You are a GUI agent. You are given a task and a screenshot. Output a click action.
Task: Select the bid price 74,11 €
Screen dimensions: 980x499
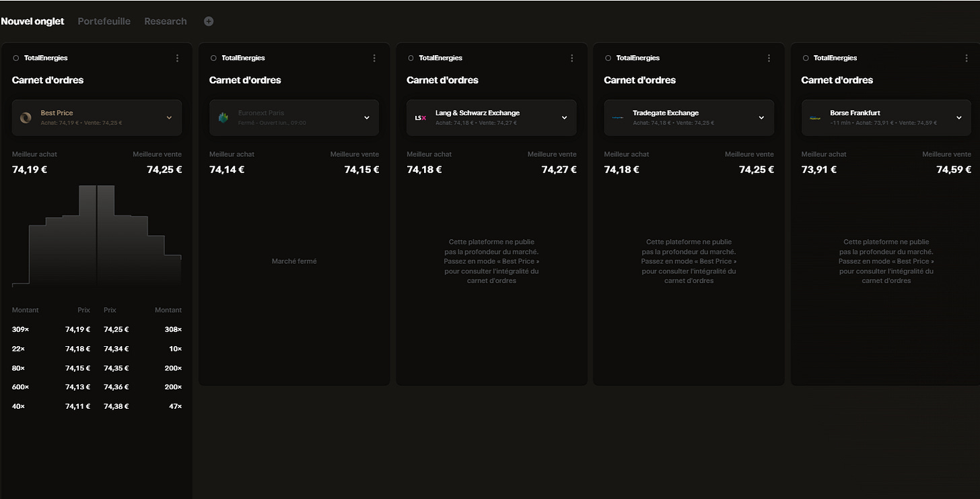coord(77,407)
